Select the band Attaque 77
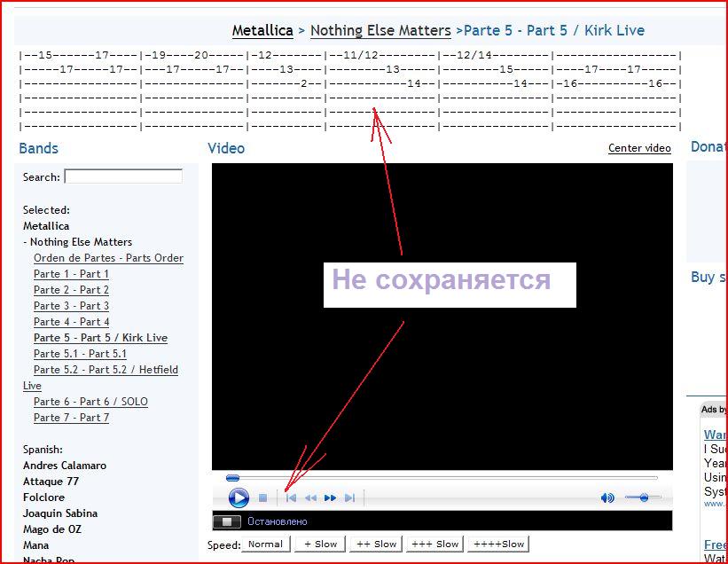The image size is (728, 564). [x=51, y=482]
